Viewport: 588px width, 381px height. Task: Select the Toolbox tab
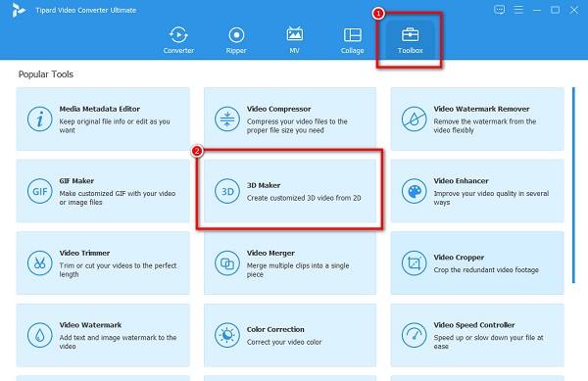(411, 40)
